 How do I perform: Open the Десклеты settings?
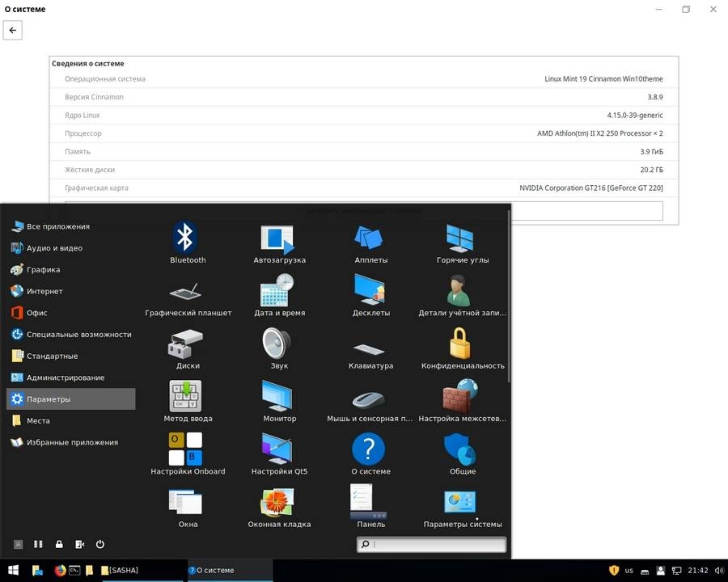(x=371, y=296)
